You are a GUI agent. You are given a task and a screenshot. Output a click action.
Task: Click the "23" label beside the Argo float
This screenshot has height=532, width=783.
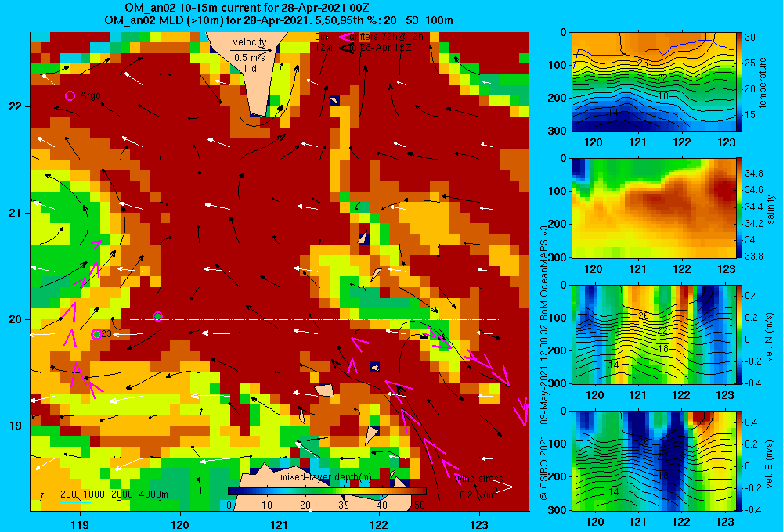tap(106, 333)
